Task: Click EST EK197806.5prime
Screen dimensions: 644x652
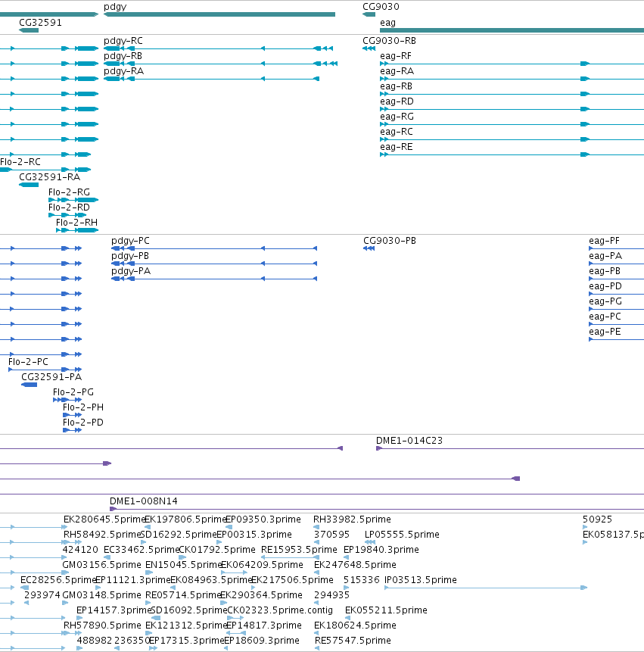Action: tap(148, 527)
